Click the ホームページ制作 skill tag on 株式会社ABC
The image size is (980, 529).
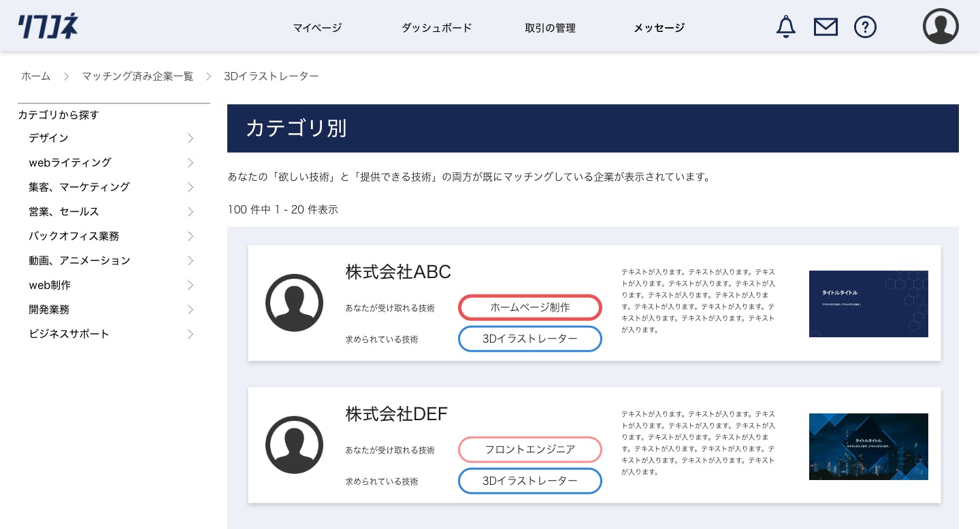click(530, 307)
